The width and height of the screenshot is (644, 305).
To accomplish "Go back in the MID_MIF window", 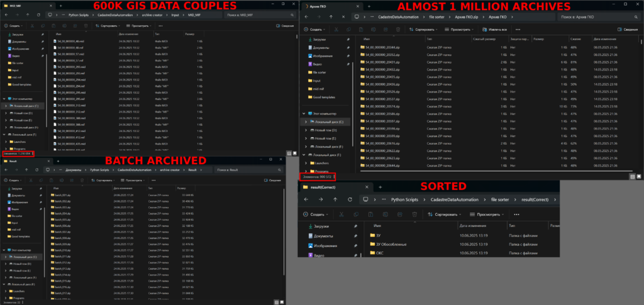I will click(6, 14).
